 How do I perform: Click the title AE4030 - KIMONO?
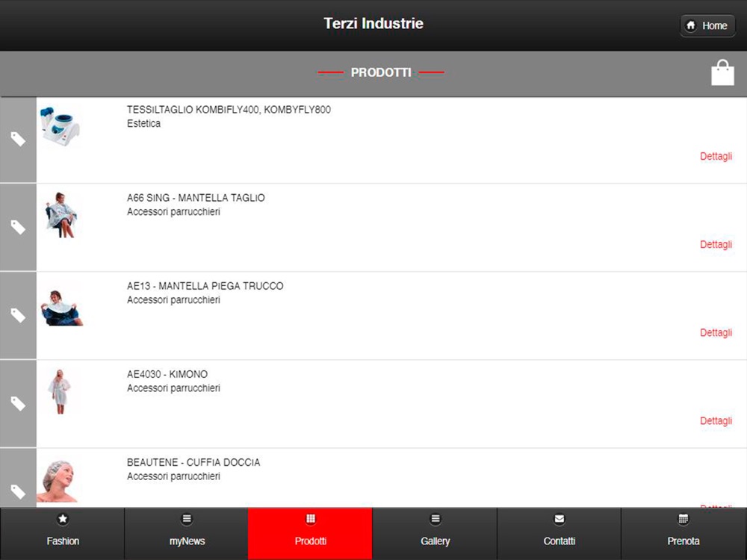[167, 374]
